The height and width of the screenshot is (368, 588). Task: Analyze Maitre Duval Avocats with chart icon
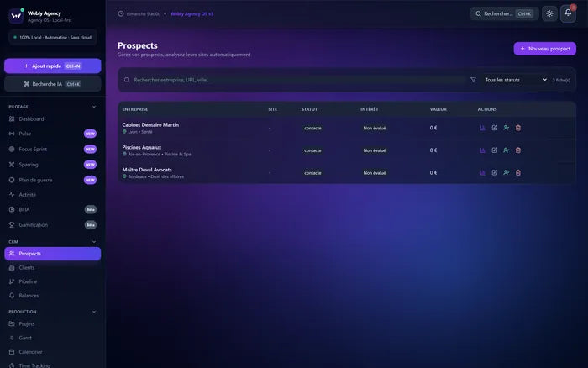(483, 173)
